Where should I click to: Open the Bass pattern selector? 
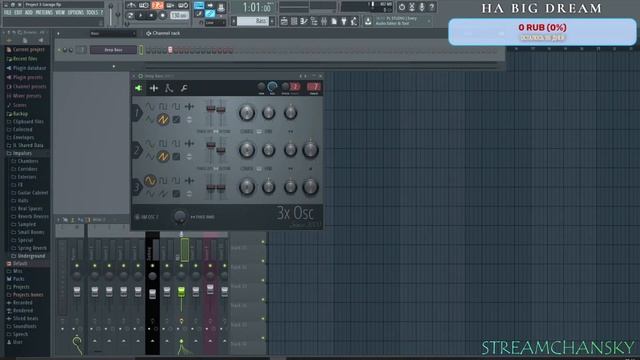253,21
